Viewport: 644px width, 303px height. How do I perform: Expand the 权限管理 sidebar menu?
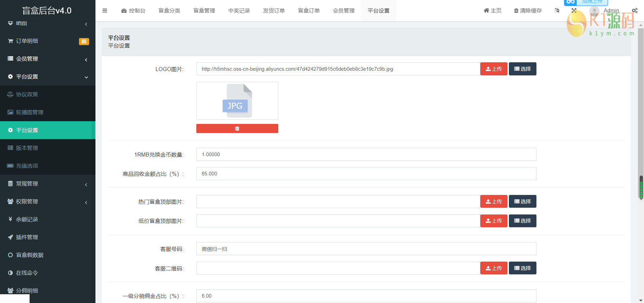(47, 202)
